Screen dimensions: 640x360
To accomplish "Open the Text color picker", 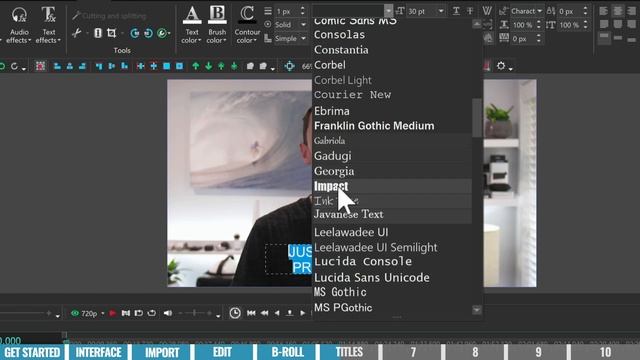I will pos(191,25).
